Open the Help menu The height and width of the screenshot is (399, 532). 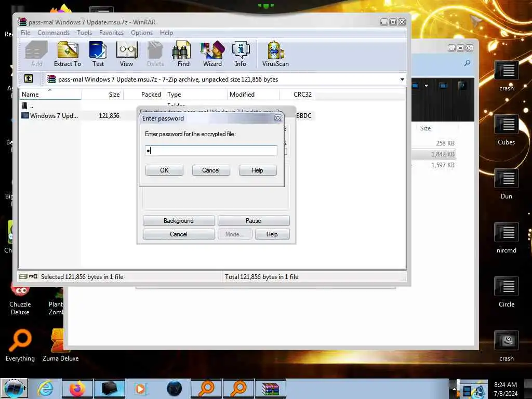(x=166, y=33)
